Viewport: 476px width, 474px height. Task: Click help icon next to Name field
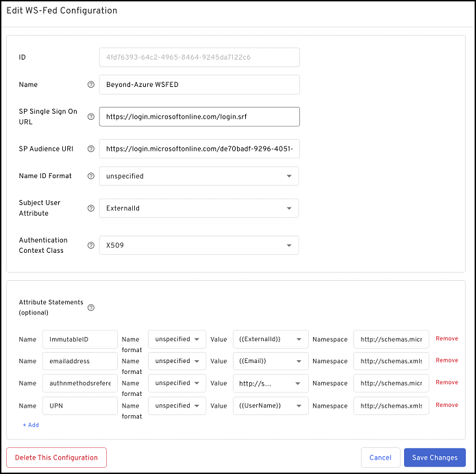(x=91, y=85)
